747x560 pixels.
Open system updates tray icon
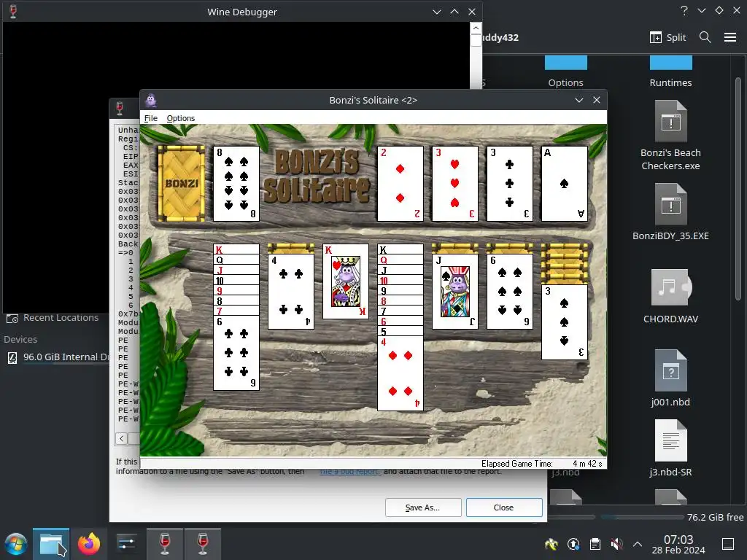click(x=573, y=544)
